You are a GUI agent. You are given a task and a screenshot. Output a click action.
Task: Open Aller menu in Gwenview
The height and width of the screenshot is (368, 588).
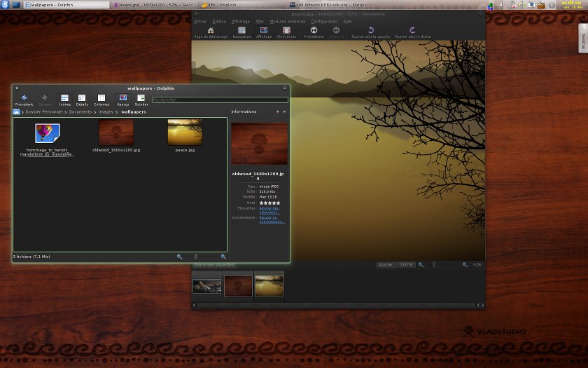(x=260, y=22)
